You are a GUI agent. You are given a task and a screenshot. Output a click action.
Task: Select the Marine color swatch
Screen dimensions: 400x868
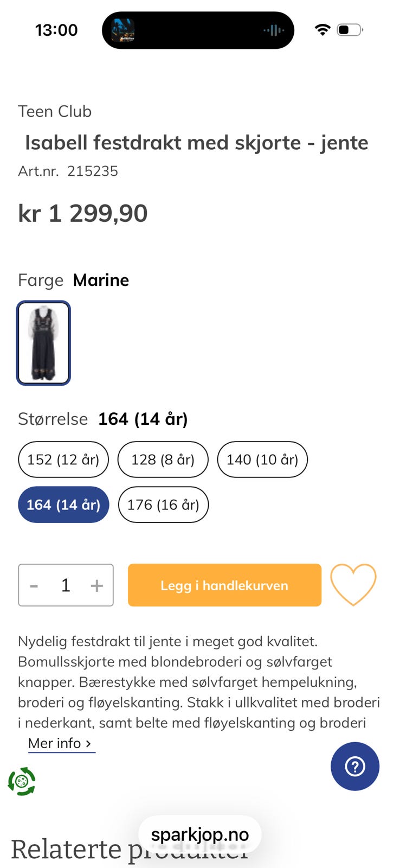[x=43, y=343]
